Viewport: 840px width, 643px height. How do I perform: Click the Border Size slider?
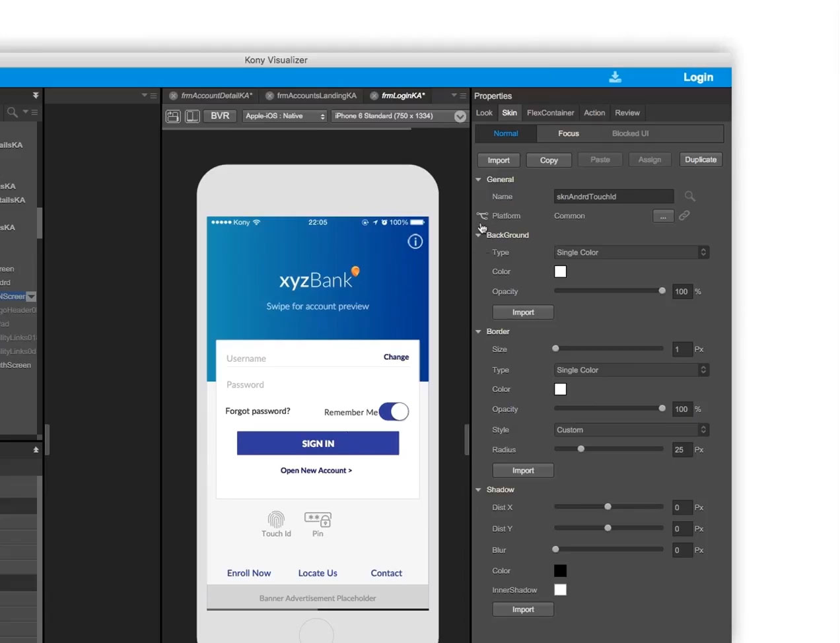(610, 349)
